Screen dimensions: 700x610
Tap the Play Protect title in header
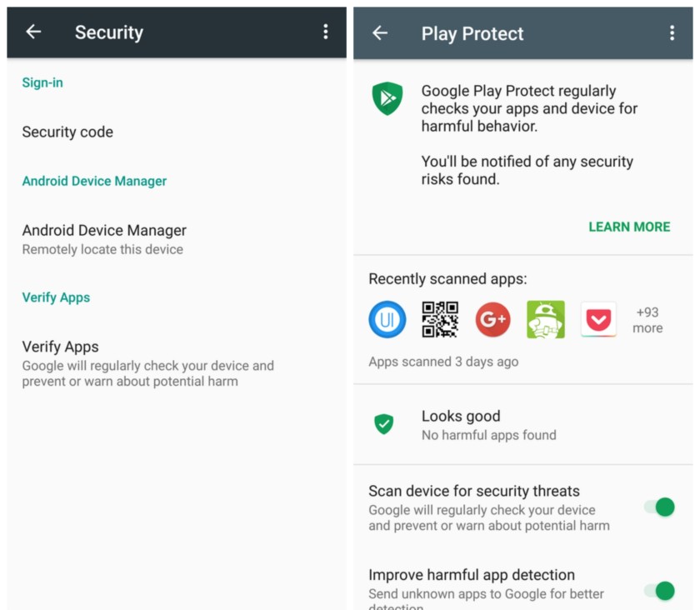tap(472, 33)
